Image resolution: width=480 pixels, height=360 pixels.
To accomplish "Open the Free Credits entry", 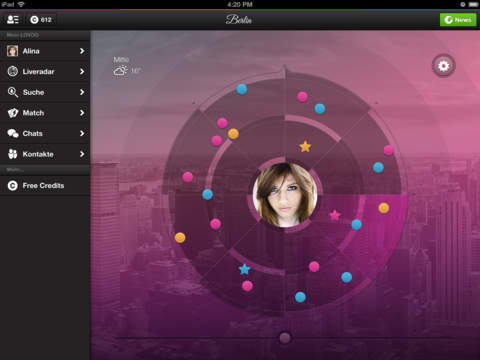I will click(x=45, y=186).
